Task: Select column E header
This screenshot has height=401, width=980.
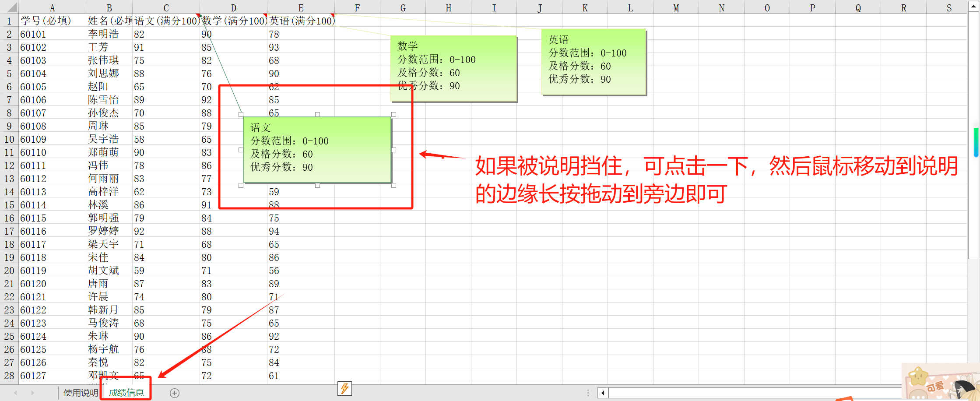Action: pyautogui.click(x=301, y=7)
